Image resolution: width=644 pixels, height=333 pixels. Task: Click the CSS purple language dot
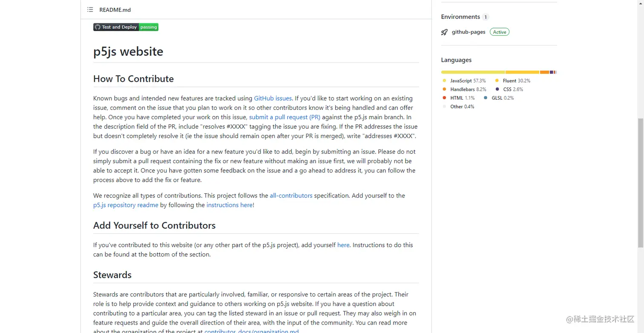click(497, 89)
